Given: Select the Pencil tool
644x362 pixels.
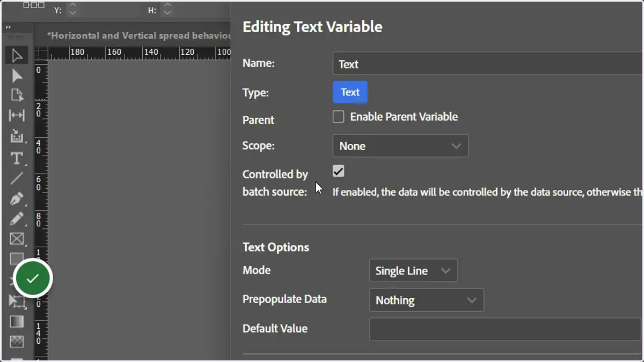Looking at the screenshot, I should tap(17, 219).
